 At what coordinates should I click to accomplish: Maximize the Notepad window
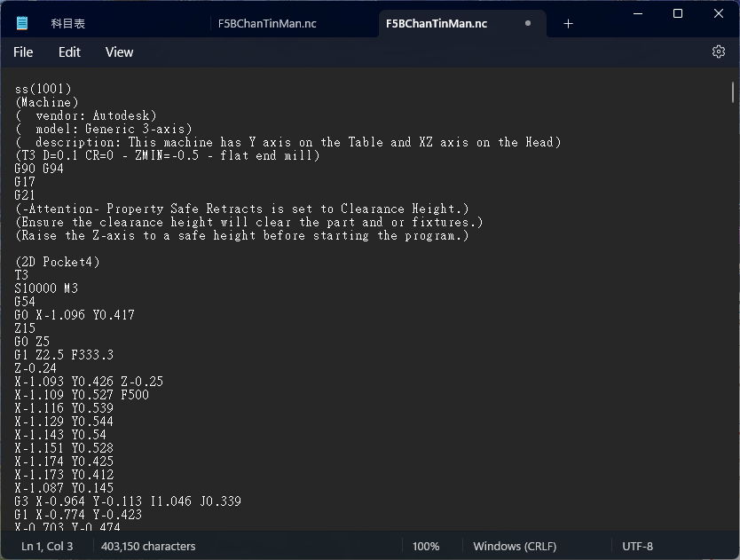[x=678, y=13]
